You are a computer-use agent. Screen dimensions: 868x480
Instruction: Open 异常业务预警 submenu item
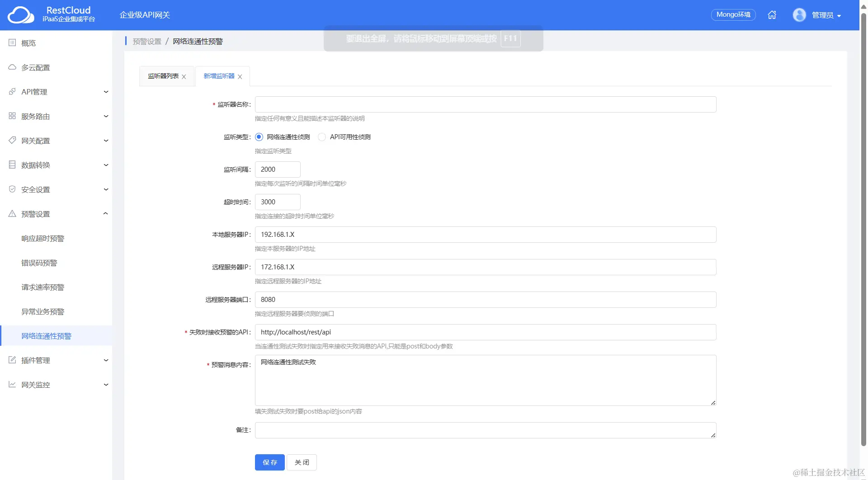[x=43, y=311]
